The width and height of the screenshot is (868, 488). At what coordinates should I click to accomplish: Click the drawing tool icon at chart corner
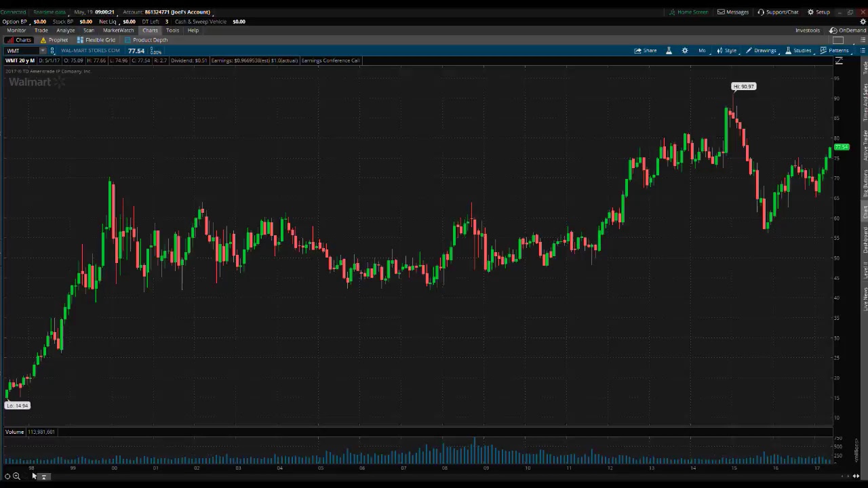839,62
